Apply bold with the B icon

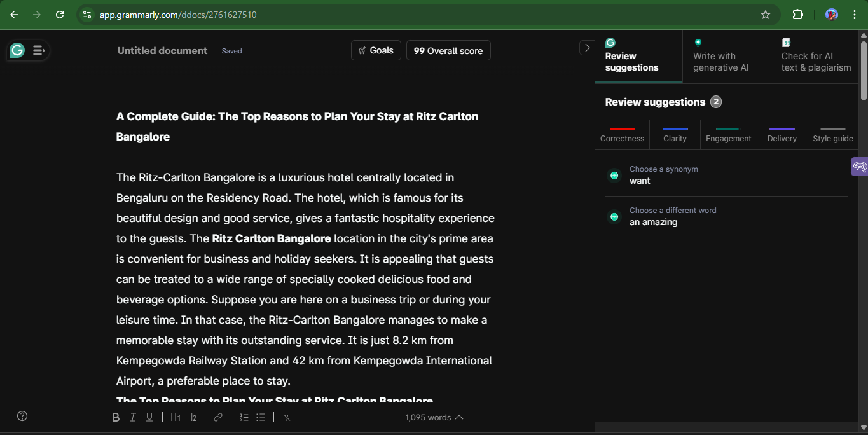116,417
